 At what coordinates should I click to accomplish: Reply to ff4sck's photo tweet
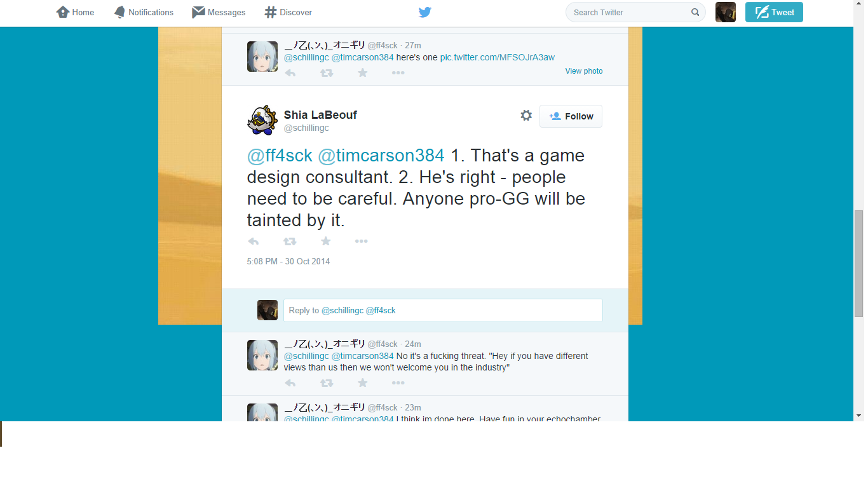(290, 72)
